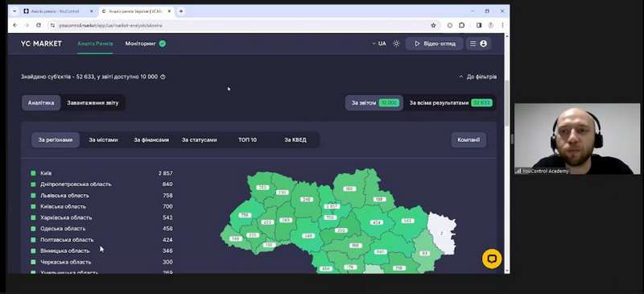Toggle the Вінницька область legend square

coord(33,251)
